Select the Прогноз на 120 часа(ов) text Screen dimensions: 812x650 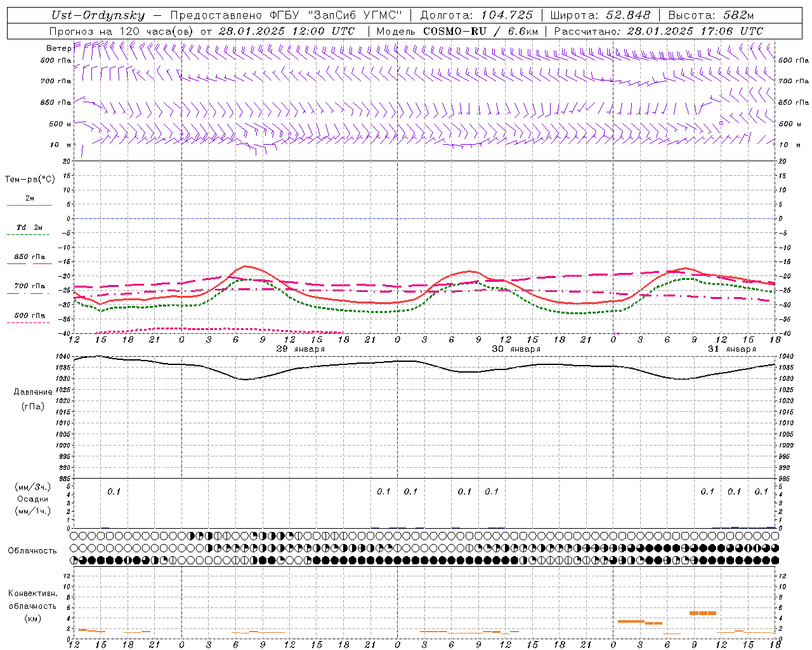coord(122,31)
